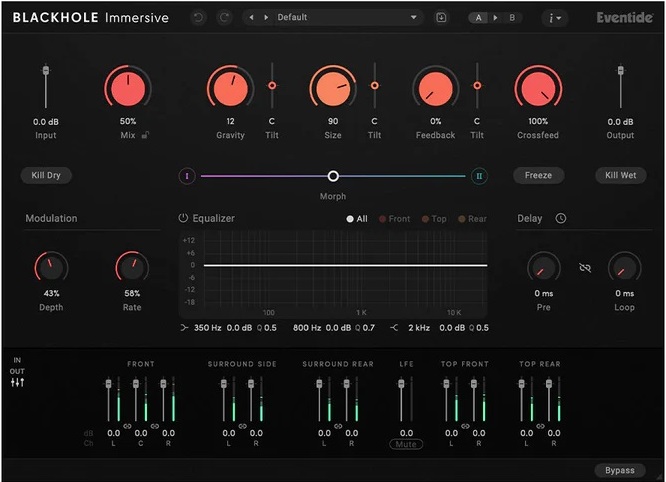Click the Output level fader
The height and width of the screenshot is (482, 666).
point(621,70)
